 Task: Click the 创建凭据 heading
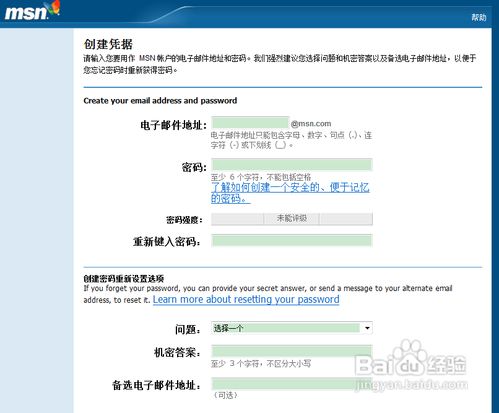click(108, 44)
